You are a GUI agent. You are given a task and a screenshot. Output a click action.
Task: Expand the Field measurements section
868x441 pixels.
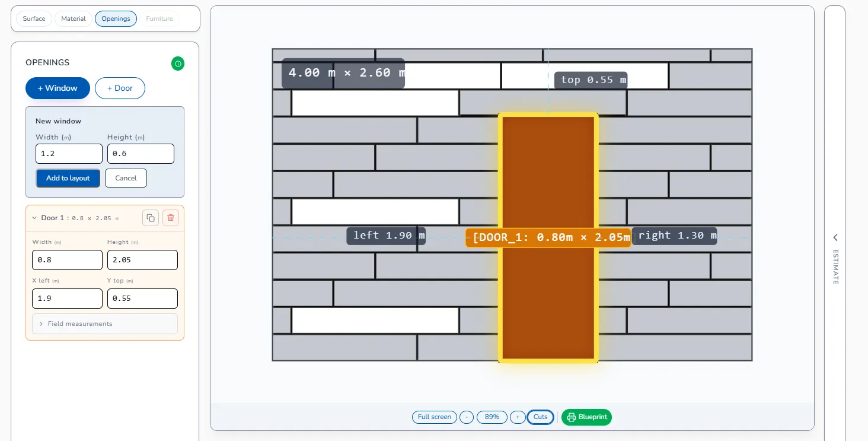click(105, 324)
